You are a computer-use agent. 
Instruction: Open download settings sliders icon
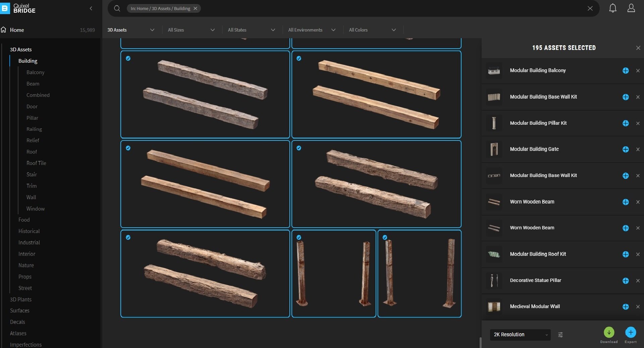pyautogui.click(x=560, y=335)
